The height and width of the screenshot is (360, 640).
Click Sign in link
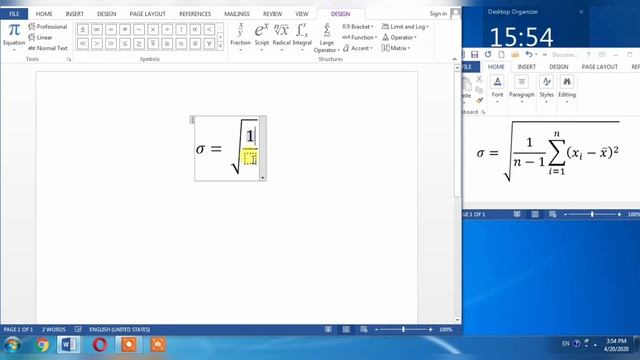438,14
